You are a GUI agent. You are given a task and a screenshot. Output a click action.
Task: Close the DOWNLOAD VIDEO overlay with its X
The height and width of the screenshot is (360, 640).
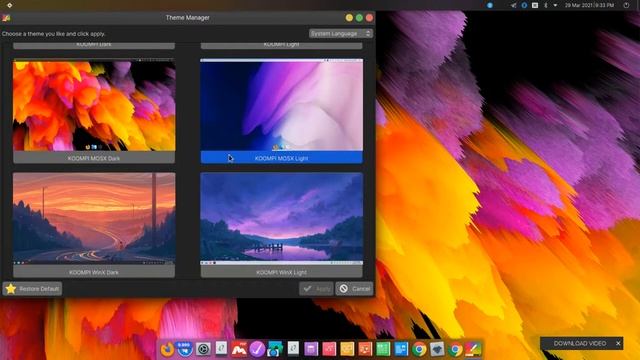[x=618, y=343]
